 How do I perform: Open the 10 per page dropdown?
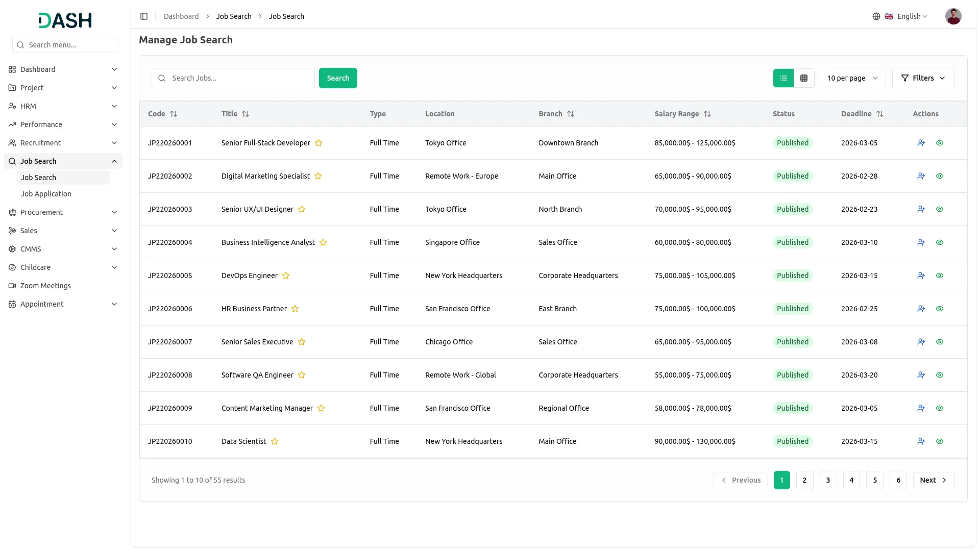pyautogui.click(x=853, y=78)
